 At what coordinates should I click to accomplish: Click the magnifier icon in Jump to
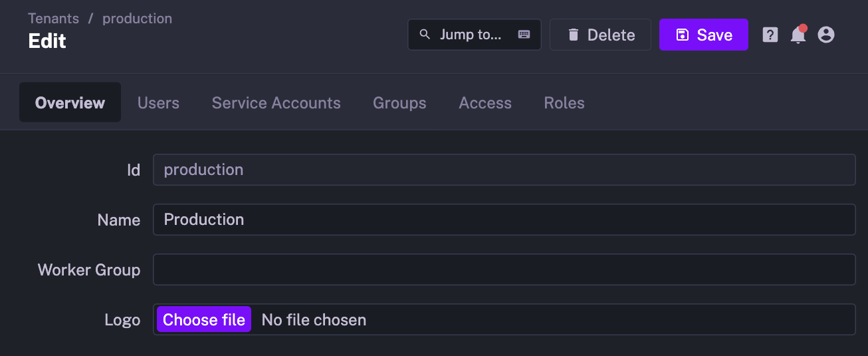[425, 35]
